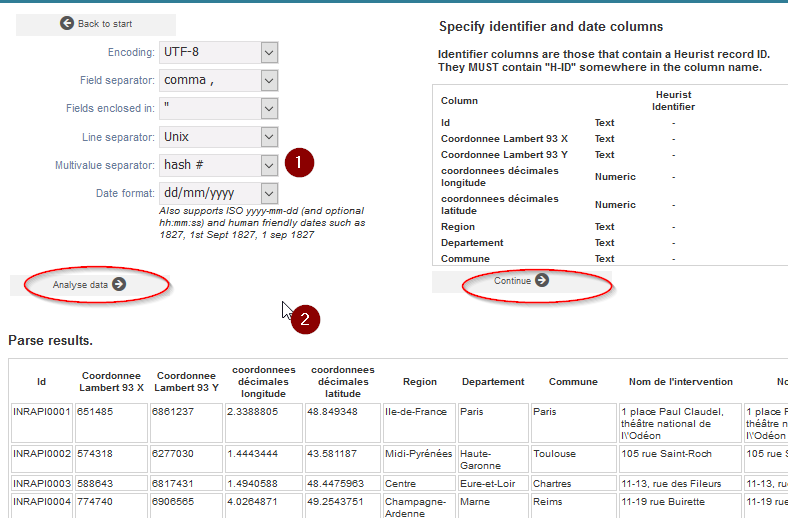788x518 pixels.
Task: Select the Coordonnee Lambert 93 X column row
Action: click(504, 139)
